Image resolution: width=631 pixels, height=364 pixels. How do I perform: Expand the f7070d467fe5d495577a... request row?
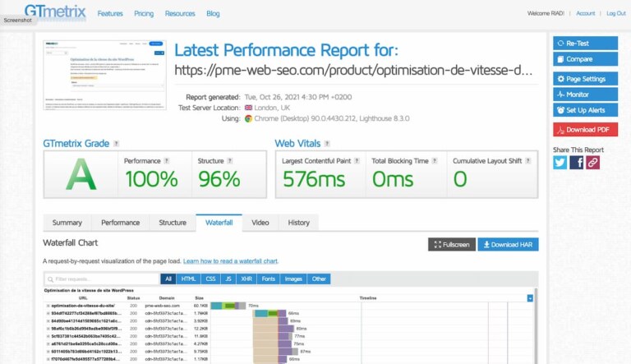(x=48, y=359)
